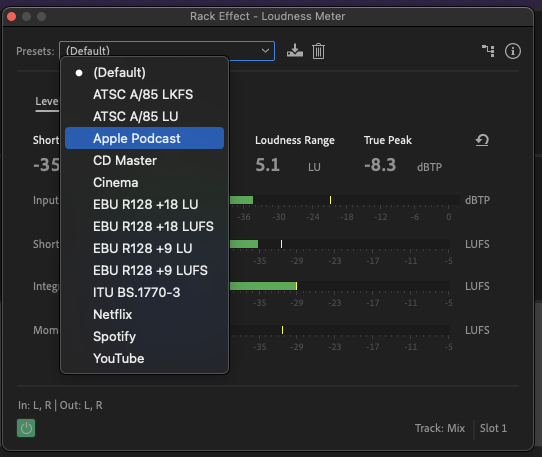Viewport: 542px width, 457px height.
Task: Select the (Default) preset
Action: (x=144, y=73)
